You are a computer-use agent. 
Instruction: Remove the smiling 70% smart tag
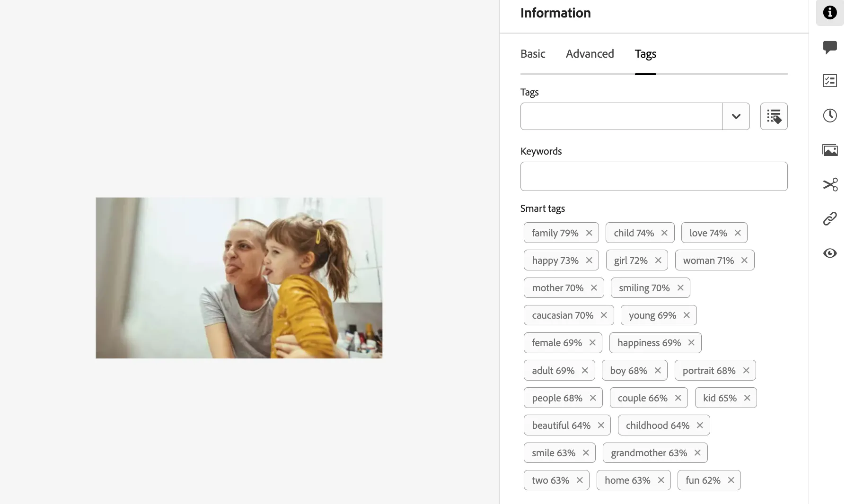click(x=680, y=288)
